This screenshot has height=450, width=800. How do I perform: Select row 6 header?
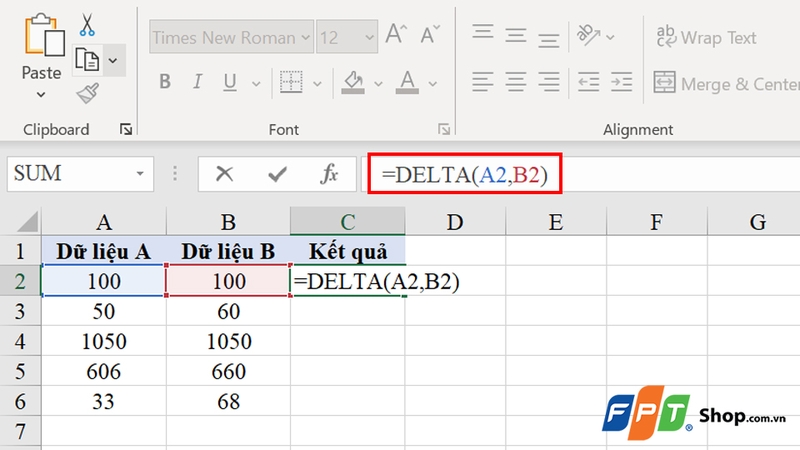[x=20, y=401]
